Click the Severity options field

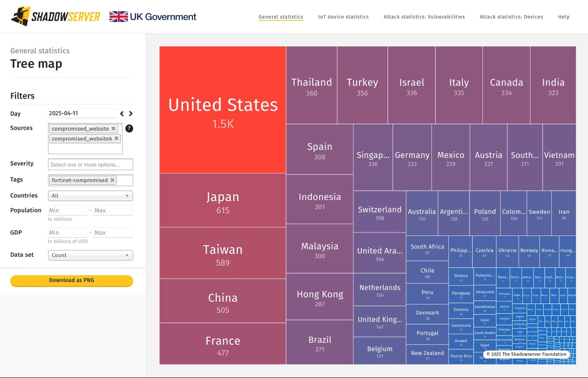click(90, 164)
